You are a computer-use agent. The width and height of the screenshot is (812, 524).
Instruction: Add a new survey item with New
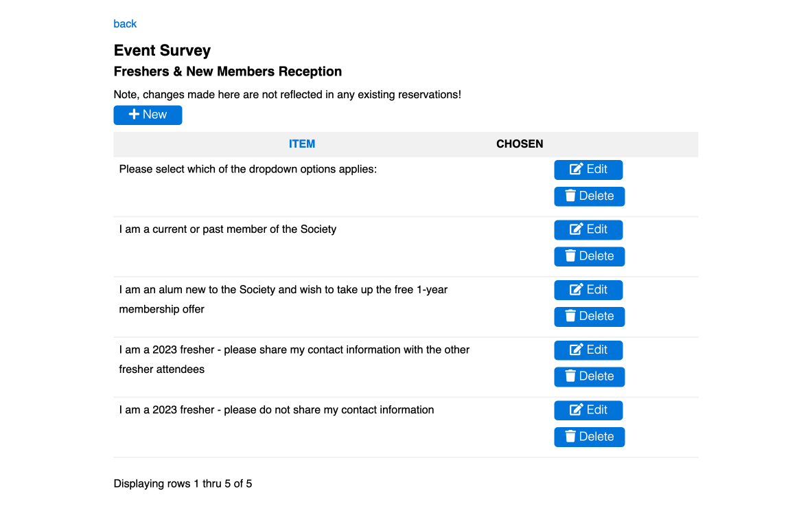coord(148,115)
